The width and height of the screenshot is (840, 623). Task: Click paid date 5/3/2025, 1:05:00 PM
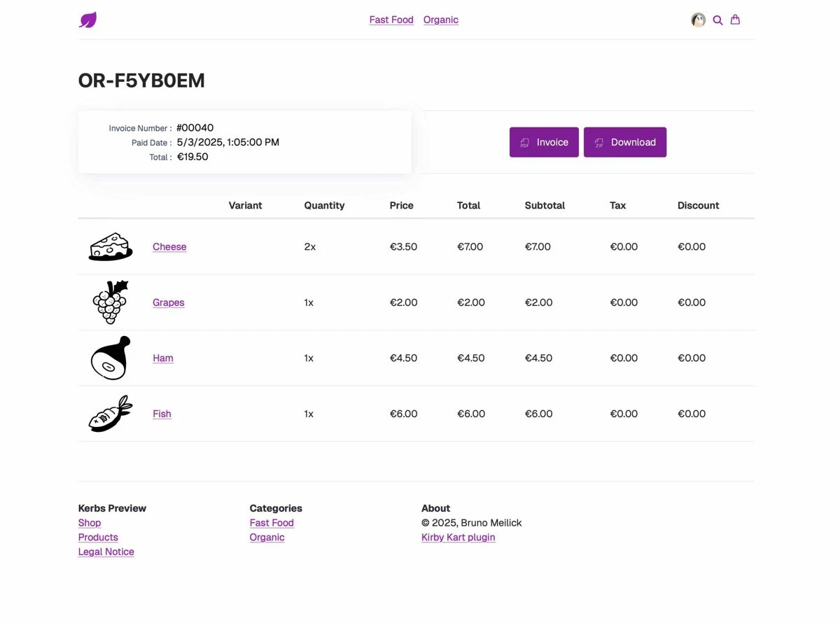coord(228,142)
